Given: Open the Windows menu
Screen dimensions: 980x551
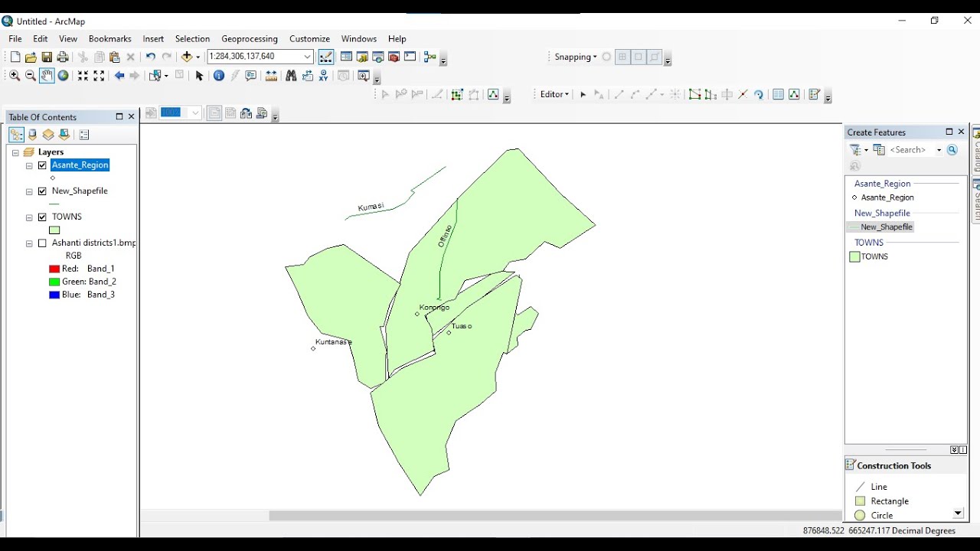Looking at the screenshot, I should [359, 38].
